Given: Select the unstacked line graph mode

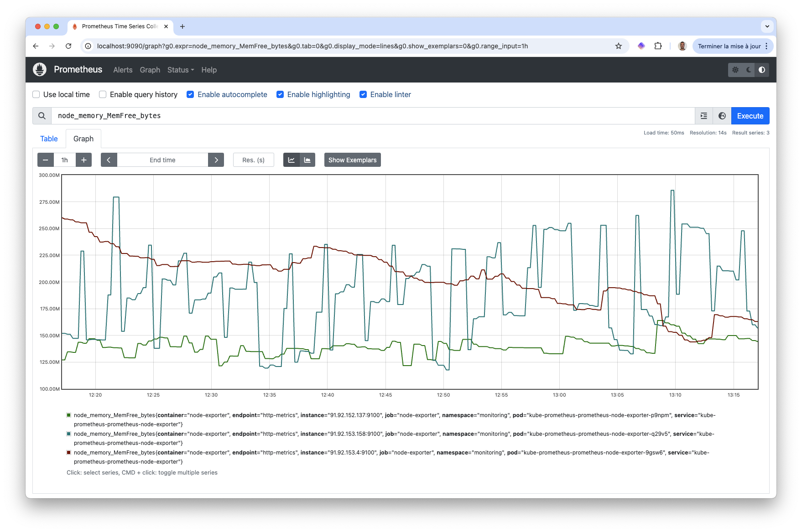Looking at the screenshot, I should tap(292, 160).
